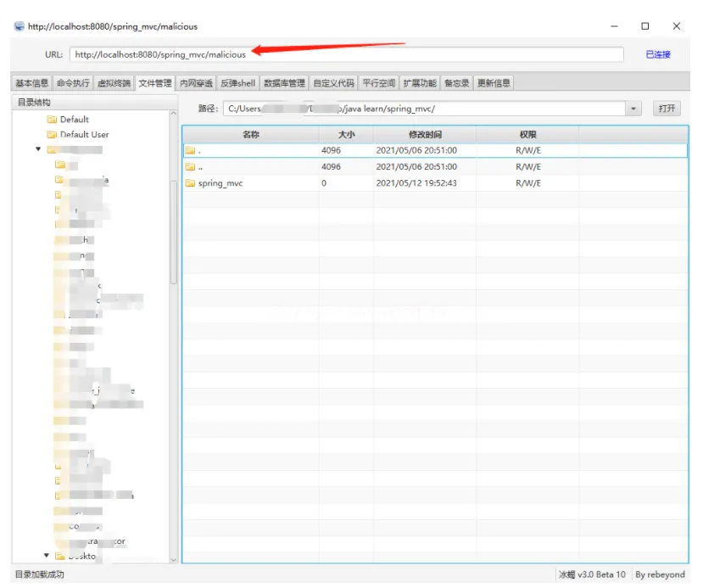
Task: Click the Default User folder icon
Action: (52, 135)
